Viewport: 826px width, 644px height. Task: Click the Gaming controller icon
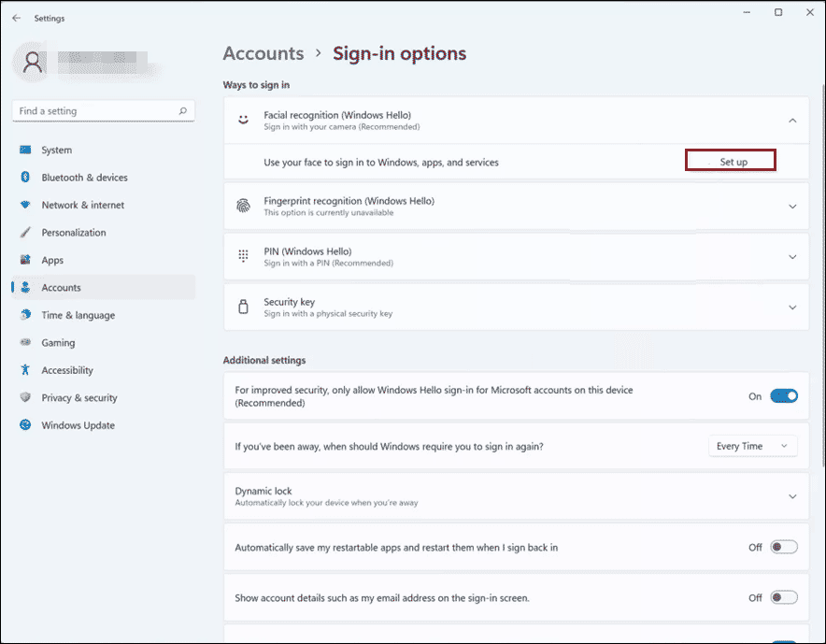click(x=25, y=342)
